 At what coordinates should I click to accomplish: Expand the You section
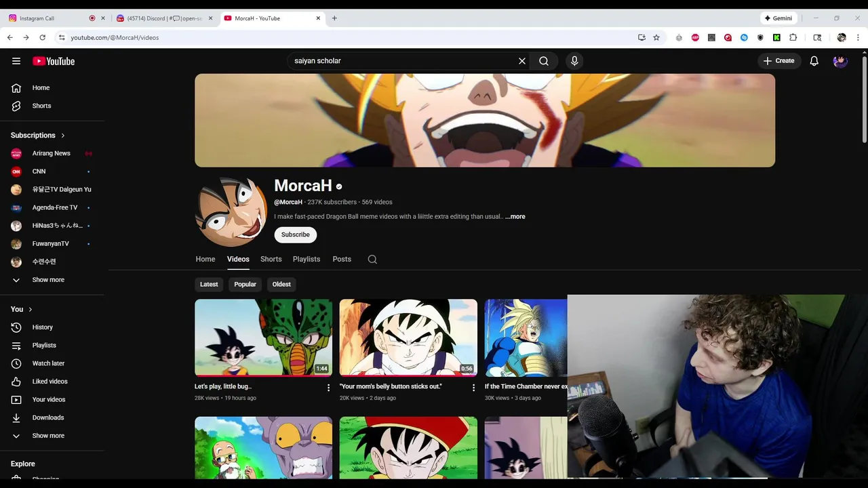[x=22, y=310]
